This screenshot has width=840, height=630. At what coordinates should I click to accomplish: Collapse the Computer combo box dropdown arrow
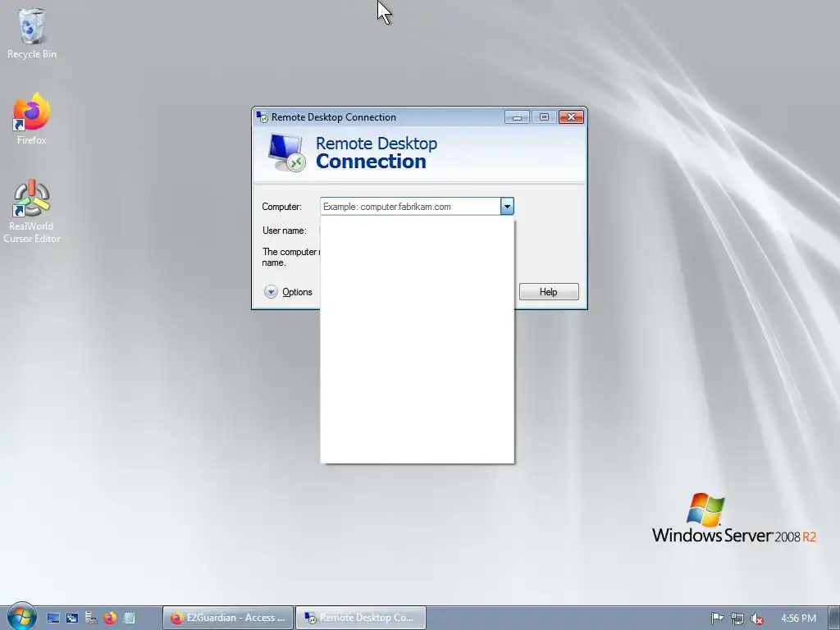click(x=507, y=206)
